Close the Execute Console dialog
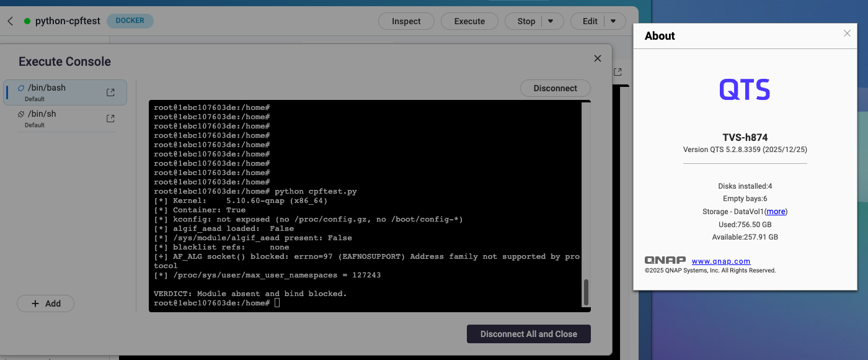Image resolution: width=868 pixels, height=360 pixels. point(598,58)
